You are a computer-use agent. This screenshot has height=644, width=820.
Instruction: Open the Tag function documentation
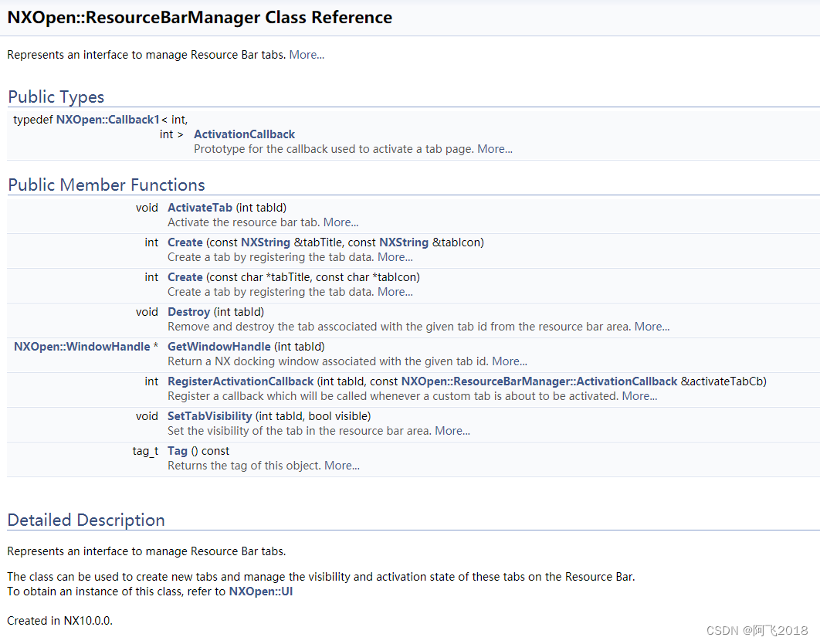[x=177, y=450]
